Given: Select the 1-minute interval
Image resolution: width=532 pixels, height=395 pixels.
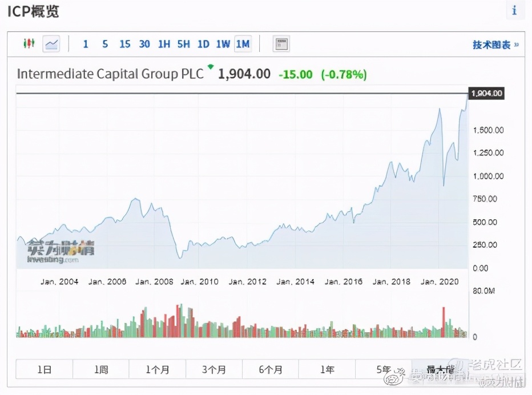Looking at the screenshot, I should [86, 44].
